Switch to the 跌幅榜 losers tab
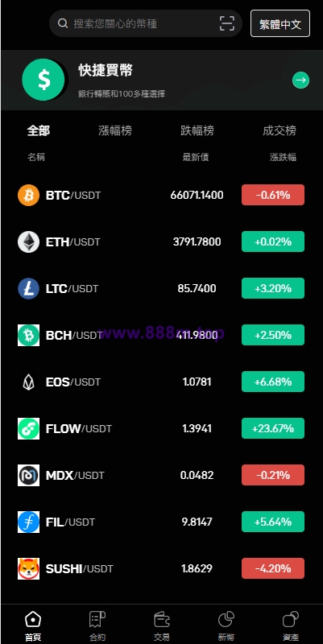The width and height of the screenshot is (323, 644). point(197,131)
